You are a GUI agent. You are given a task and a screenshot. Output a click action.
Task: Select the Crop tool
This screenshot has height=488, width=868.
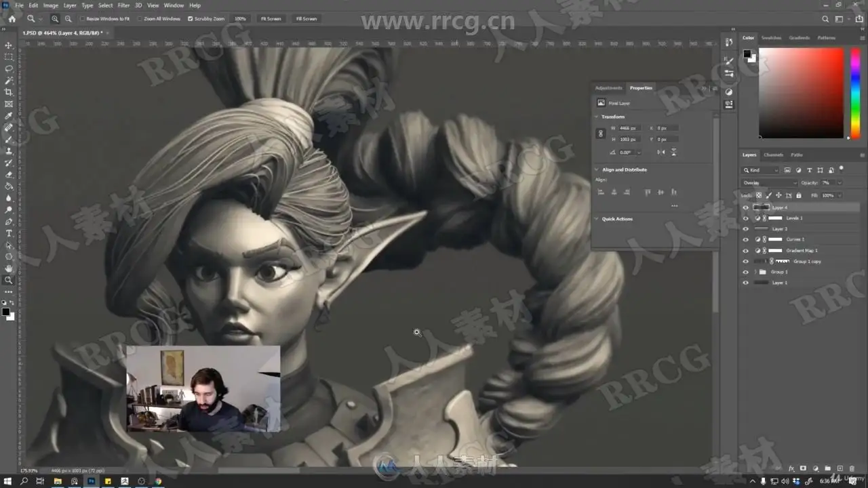[x=9, y=92]
